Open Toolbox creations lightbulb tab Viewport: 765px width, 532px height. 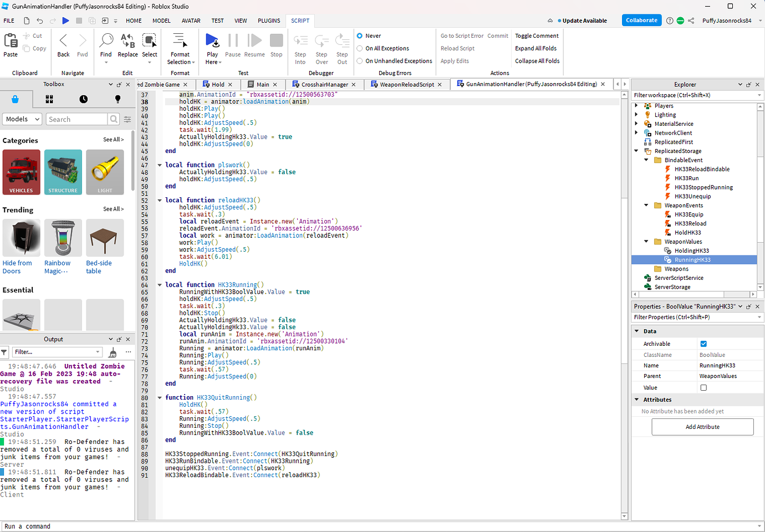point(118,99)
